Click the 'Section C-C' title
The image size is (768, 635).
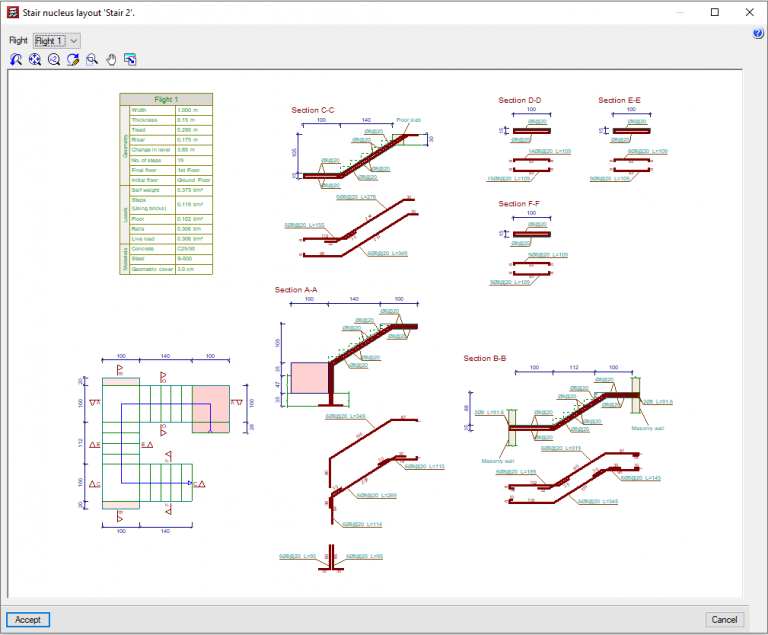click(312, 110)
